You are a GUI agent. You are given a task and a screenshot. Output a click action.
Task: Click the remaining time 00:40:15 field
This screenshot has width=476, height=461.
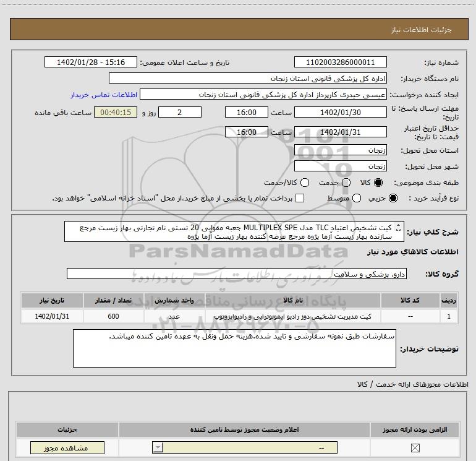[x=116, y=112]
